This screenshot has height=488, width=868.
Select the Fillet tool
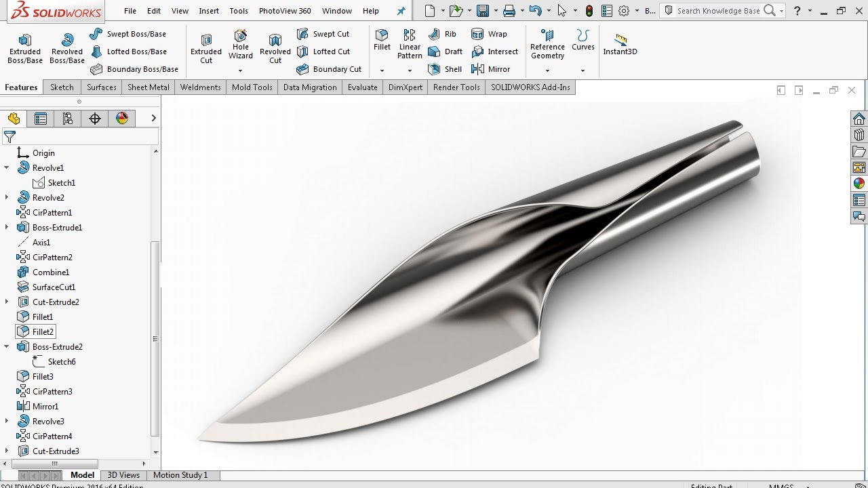click(382, 40)
